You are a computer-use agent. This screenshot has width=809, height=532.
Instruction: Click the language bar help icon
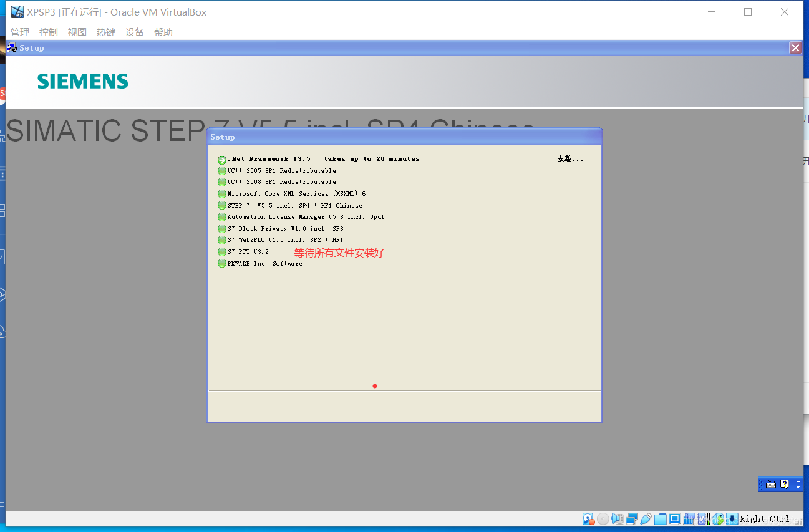(x=785, y=484)
